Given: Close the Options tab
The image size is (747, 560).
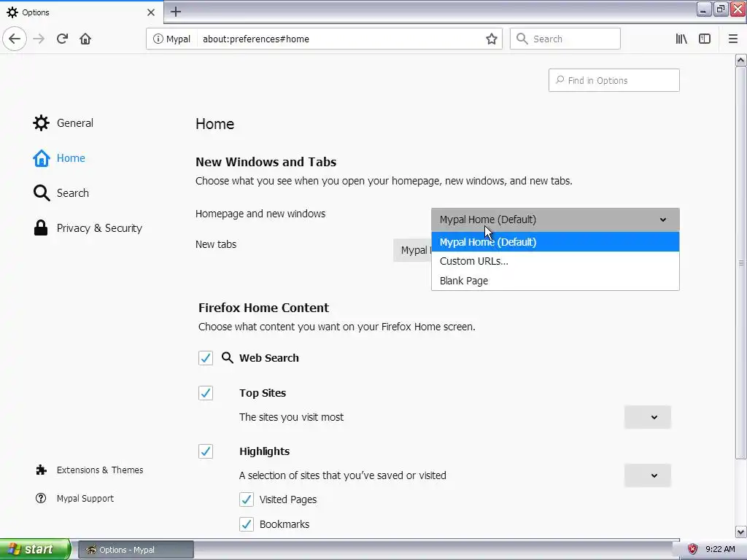Looking at the screenshot, I should pyautogui.click(x=150, y=12).
